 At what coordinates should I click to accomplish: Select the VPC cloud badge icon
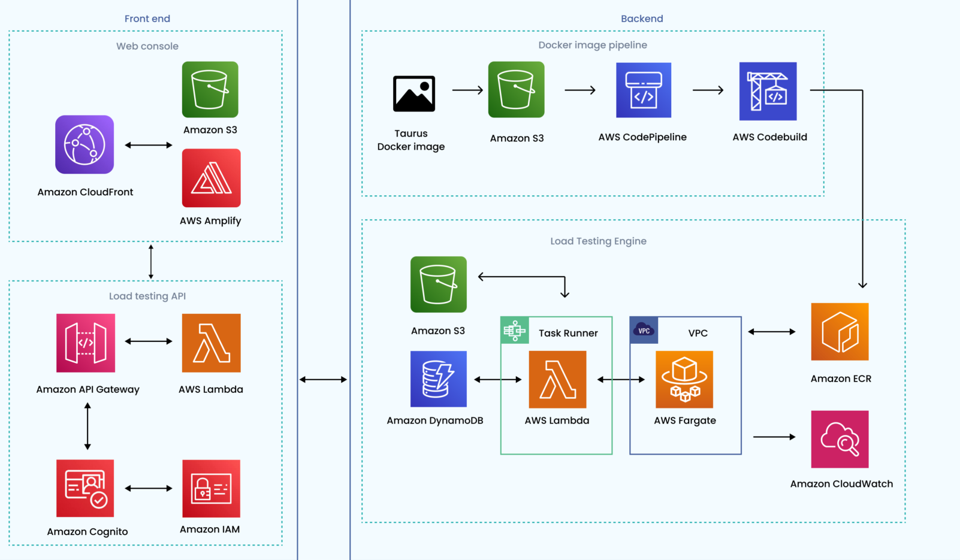(644, 330)
